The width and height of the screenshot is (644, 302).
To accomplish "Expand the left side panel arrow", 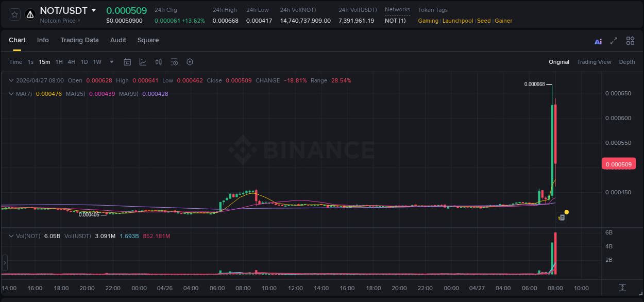I will tap(5, 262).
